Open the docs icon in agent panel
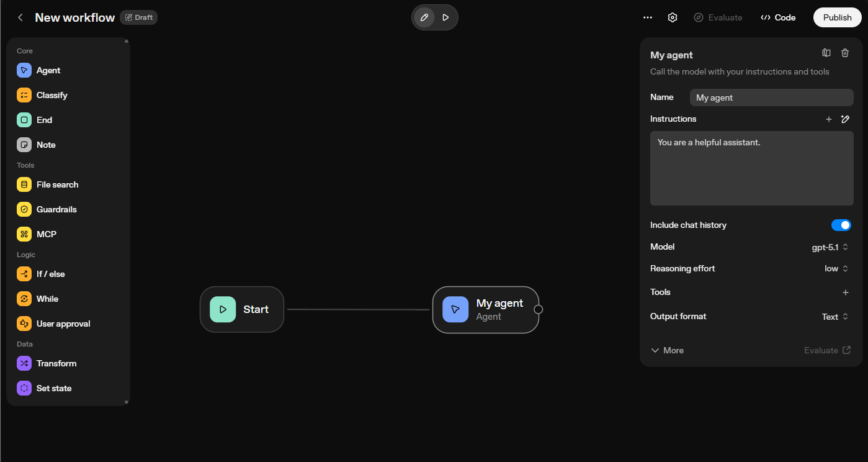The height and width of the screenshot is (462, 868). (826, 53)
